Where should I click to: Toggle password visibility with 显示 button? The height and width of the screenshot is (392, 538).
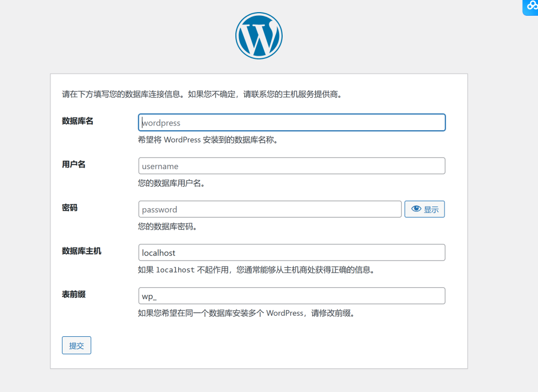[425, 209]
